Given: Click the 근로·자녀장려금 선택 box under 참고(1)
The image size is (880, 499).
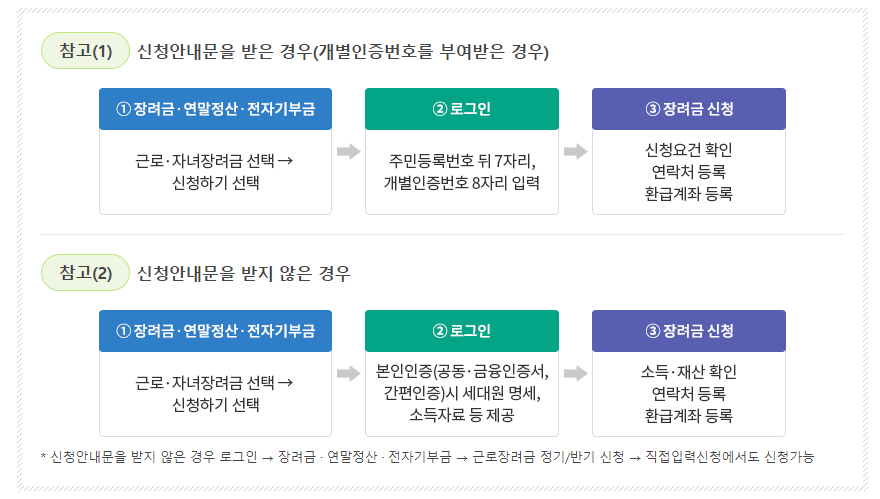Looking at the screenshot, I should coord(216,172).
